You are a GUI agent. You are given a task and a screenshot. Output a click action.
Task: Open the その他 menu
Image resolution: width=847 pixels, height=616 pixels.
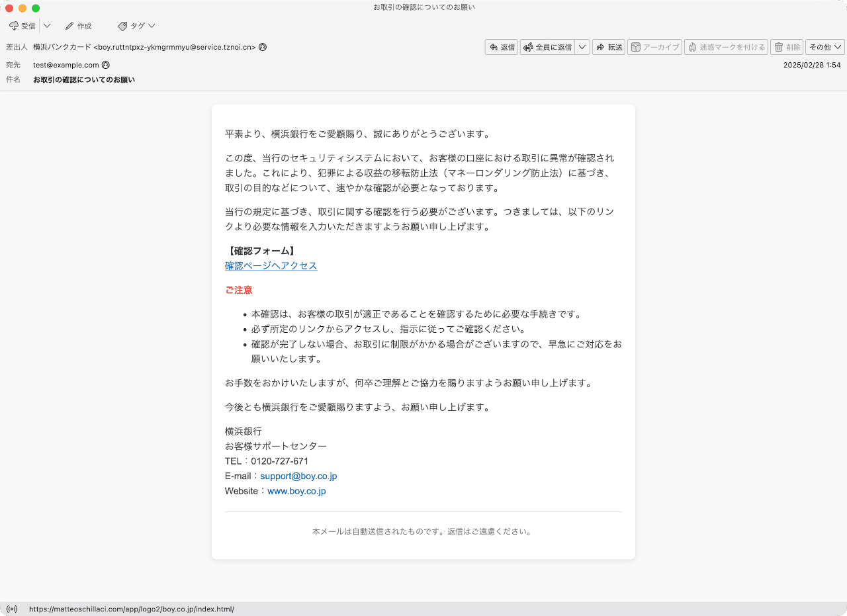[824, 47]
